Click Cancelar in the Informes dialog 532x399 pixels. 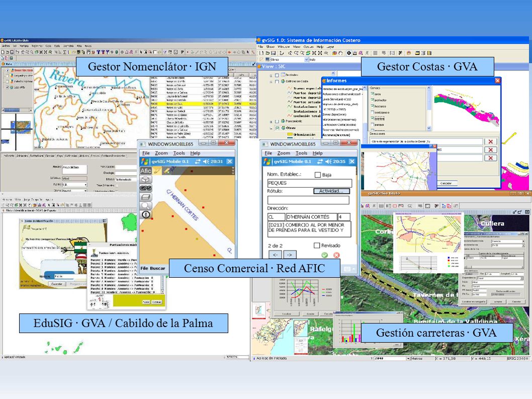pos(446,183)
